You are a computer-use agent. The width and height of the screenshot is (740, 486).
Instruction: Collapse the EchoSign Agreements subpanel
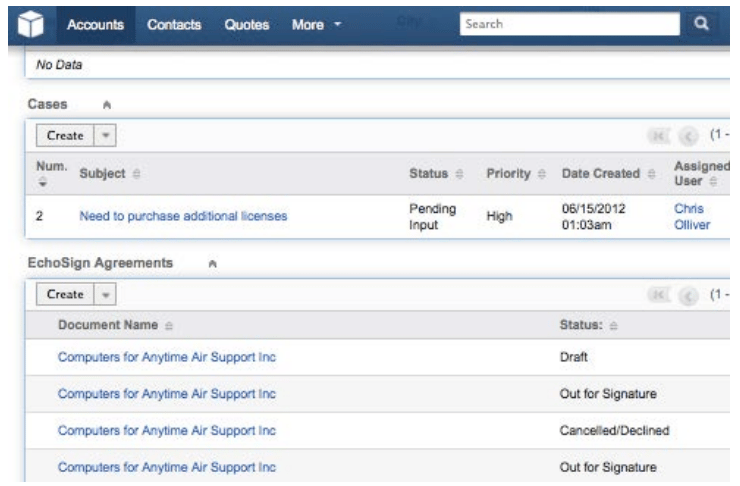(211, 265)
